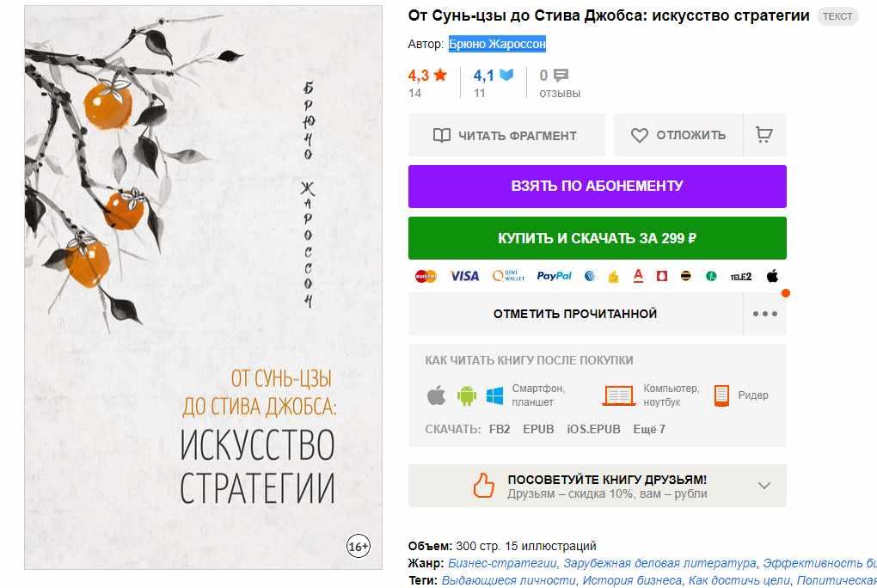Toggle Отложить heart to save book
877x588 pixels.
pos(678,135)
